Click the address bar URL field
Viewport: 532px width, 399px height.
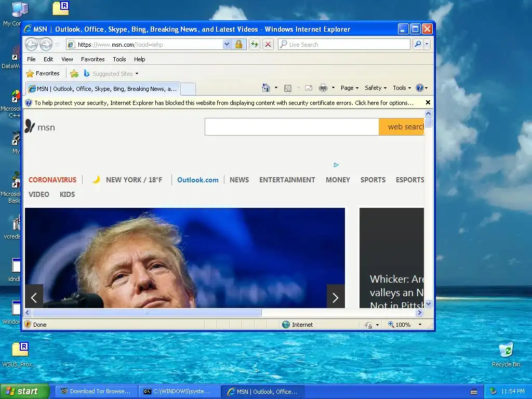[145, 45]
